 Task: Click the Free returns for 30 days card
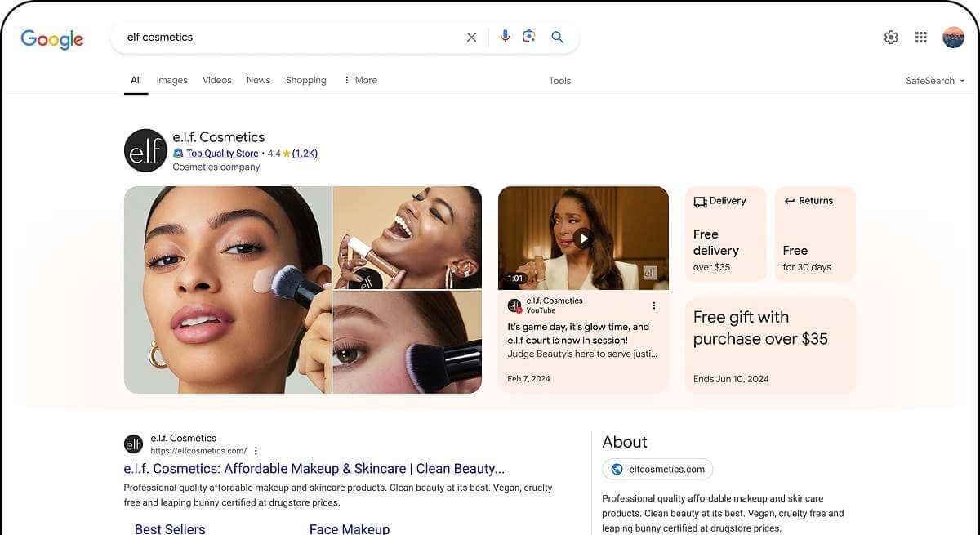815,234
